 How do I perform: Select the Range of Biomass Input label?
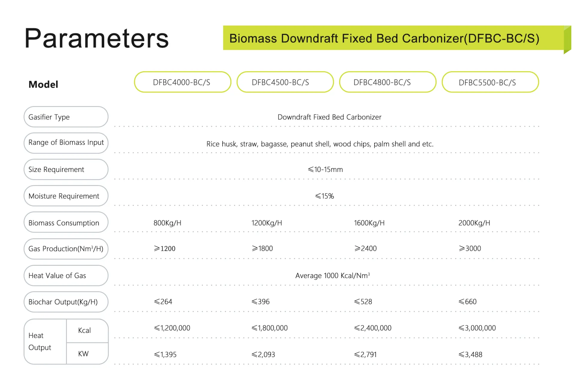66,143
